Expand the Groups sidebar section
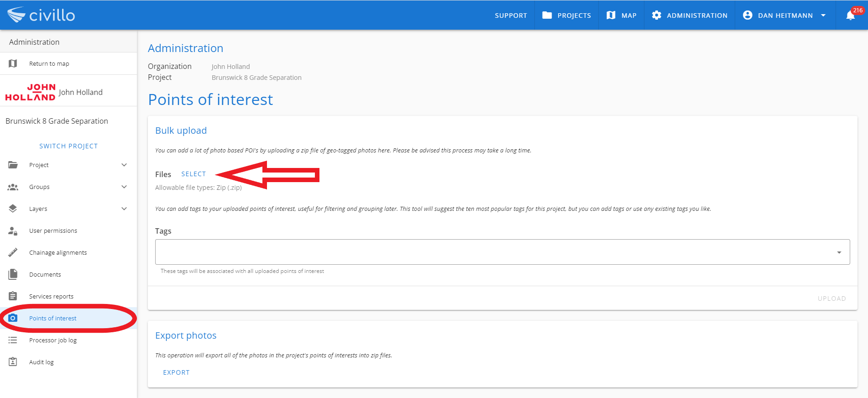868x398 pixels. tap(124, 187)
